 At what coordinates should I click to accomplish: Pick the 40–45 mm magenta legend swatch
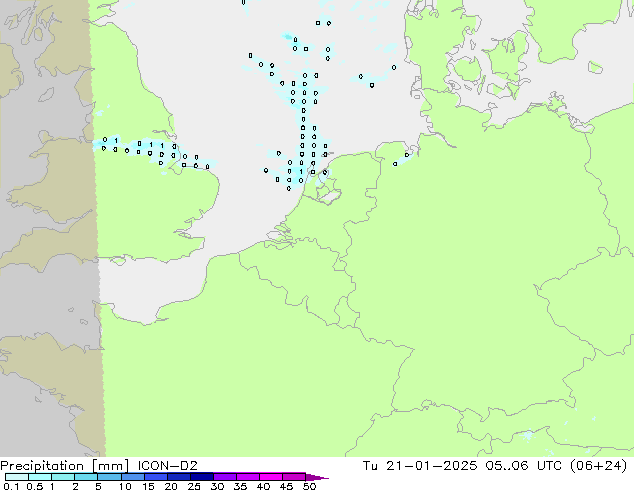click(271, 477)
